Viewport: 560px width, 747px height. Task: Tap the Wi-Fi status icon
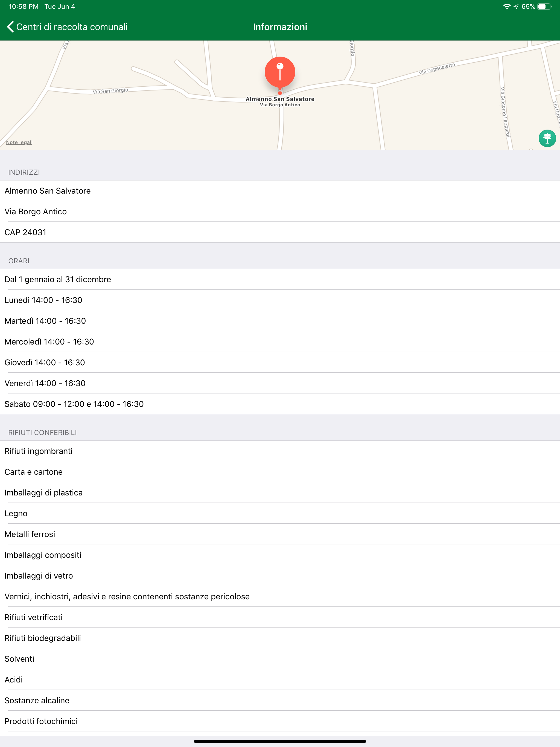tap(507, 6)
